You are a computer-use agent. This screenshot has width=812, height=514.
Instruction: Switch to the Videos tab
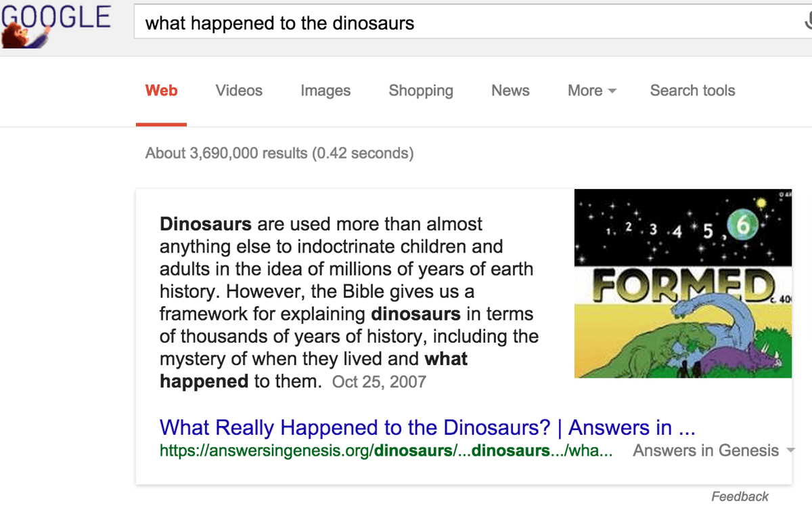pyautogui.click(x=239, y=91)
